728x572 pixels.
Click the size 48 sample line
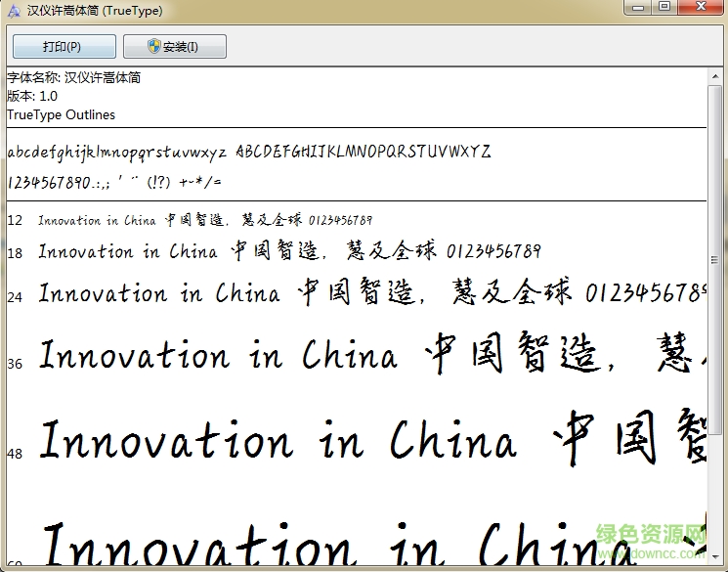coord(357,440)
